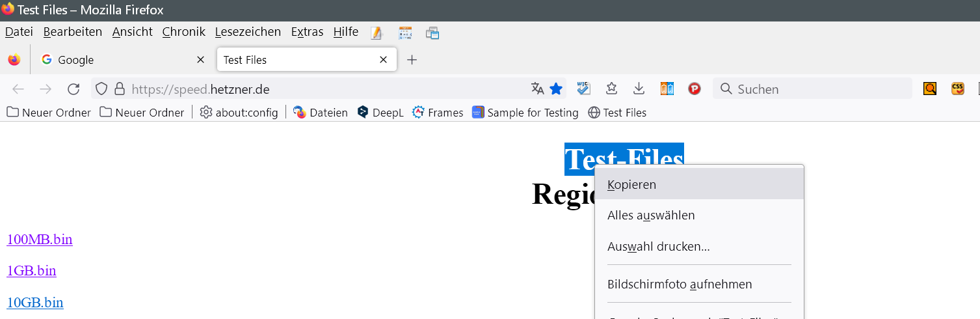Open the Extras menu
The width and height of the screenshot is (980, 319).
pos(307,32)
